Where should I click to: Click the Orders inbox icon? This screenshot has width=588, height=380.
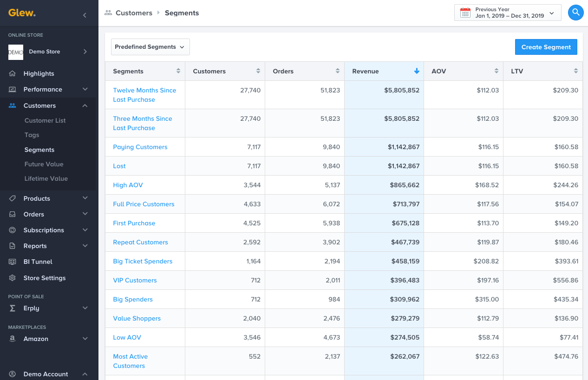coord(13,214)
